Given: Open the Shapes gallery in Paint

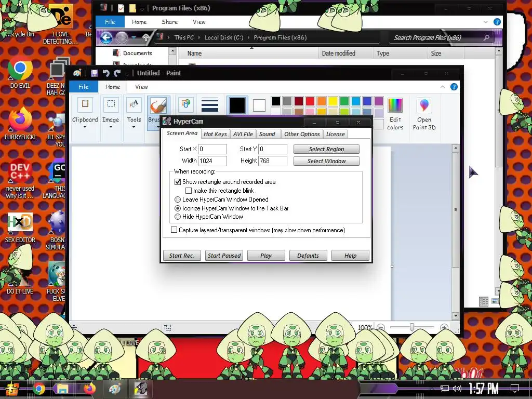Looking at the screenshot, I should pyautogui.click(x=185, y=104).
